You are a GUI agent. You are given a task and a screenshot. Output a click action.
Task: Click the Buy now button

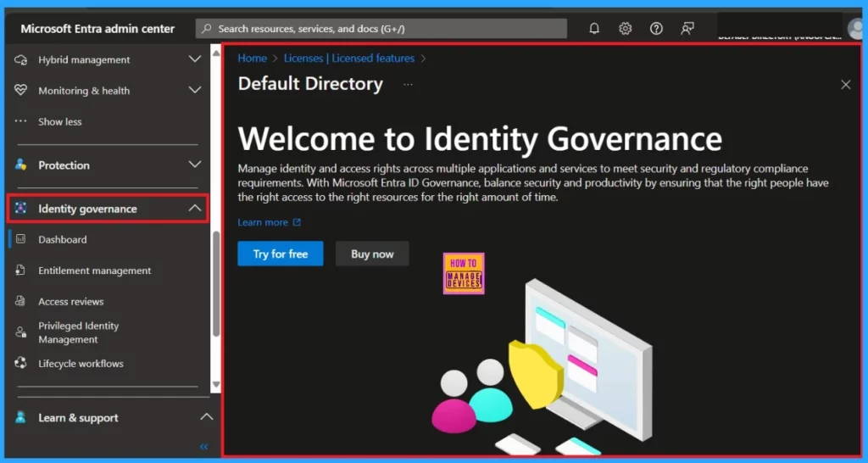[373, 254]
